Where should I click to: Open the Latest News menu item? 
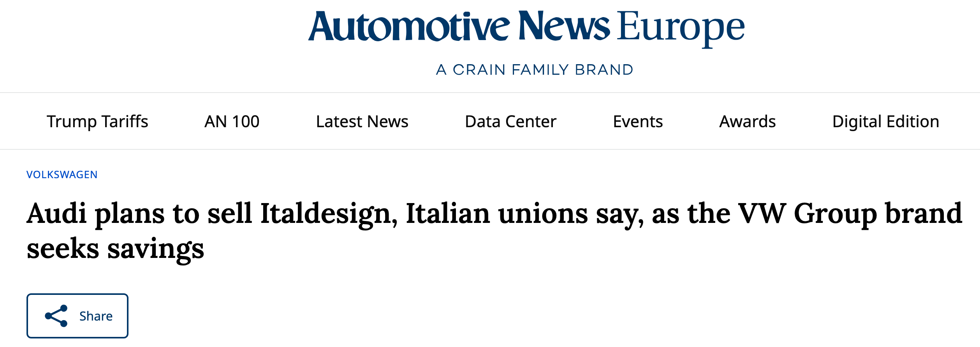362,121
